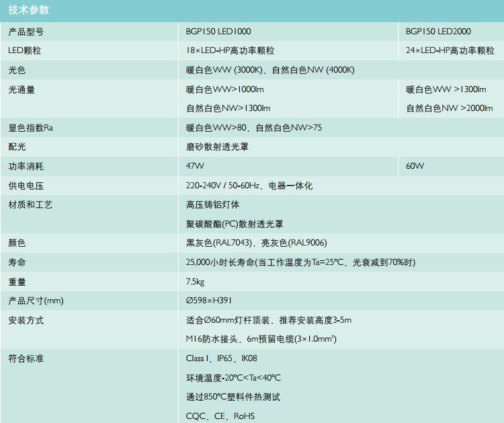Screen dimensions: 504x423
Task: Click the 暖白色WW>1000lm value
Action: click(x=224, y=89)
